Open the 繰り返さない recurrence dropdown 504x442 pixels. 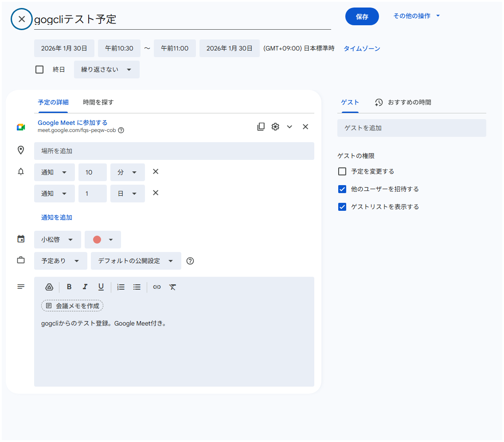(x=106, y=70)
